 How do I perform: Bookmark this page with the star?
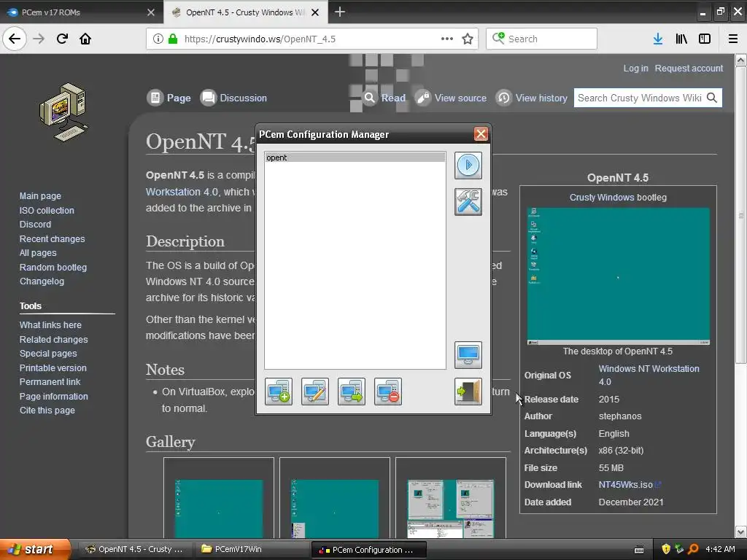coord(468,39)
